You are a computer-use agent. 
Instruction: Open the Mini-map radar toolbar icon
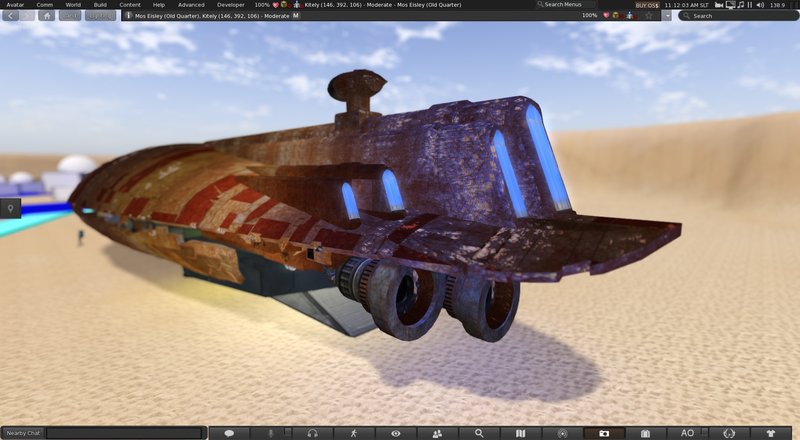click(562, 433)
